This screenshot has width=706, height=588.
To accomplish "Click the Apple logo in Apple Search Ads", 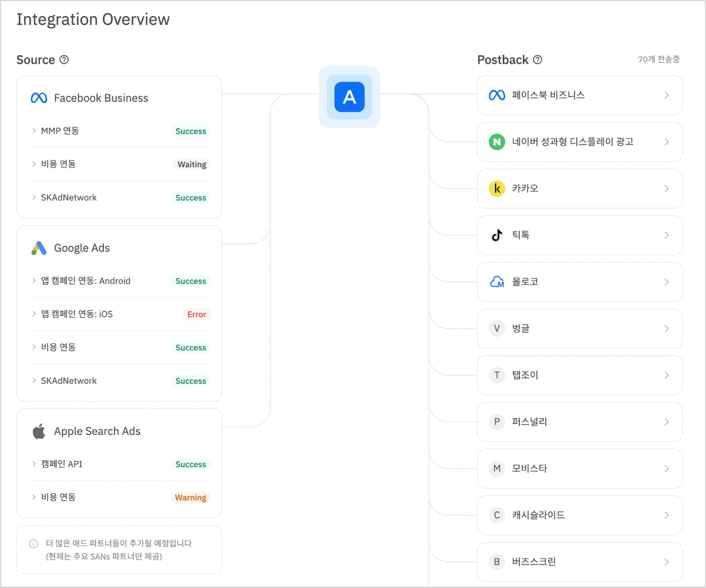I will point(39,431).
